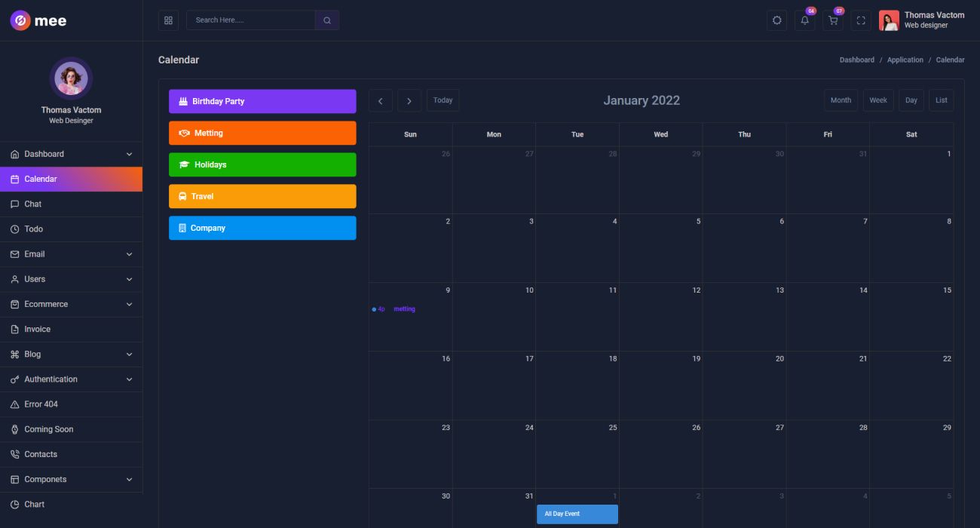Select the green Holidays event tag
The image size is (980, 528).
(x=262, y=164)
